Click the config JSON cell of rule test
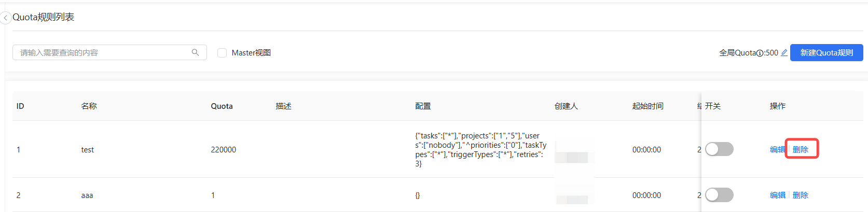This screenshot has height=212, width=868. [480, 150]
